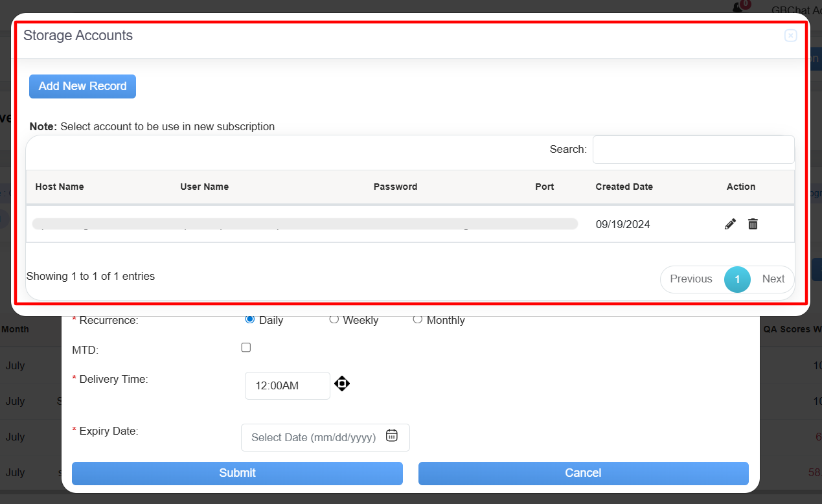822x504 pixels.
Task: Go to page 1 in pagination
Action: click(x=737, y=279)
